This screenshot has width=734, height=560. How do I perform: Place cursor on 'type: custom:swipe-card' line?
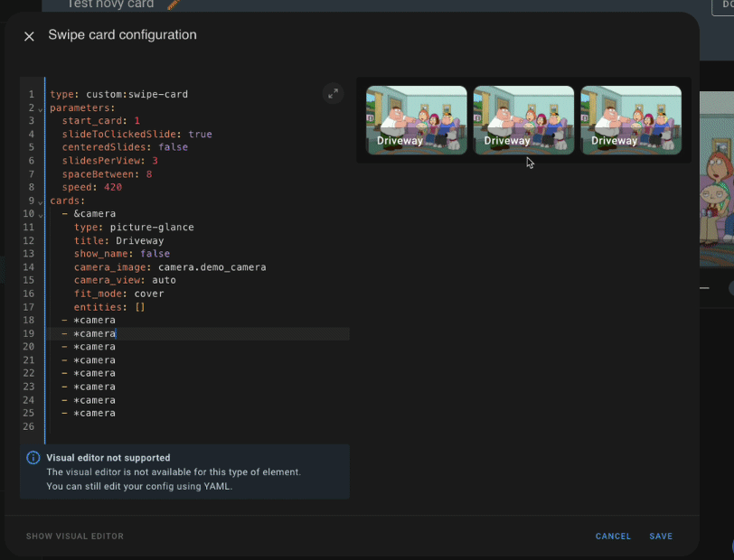pos(119,94)
